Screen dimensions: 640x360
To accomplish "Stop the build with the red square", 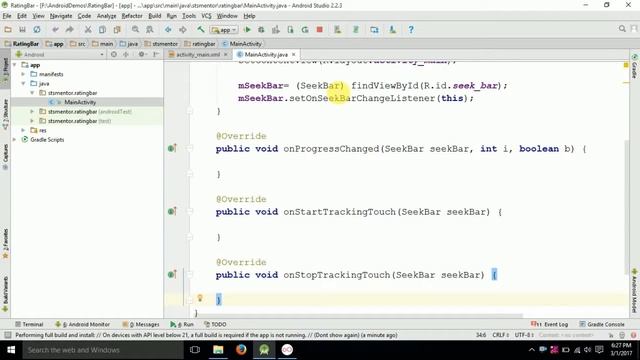I will tap(320, 29).
